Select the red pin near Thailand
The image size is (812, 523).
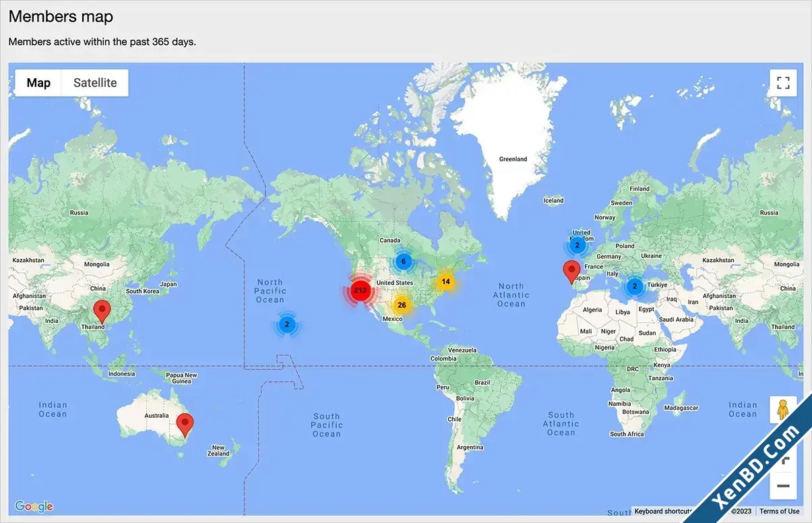pyautogui.click(x=102, y=312)
